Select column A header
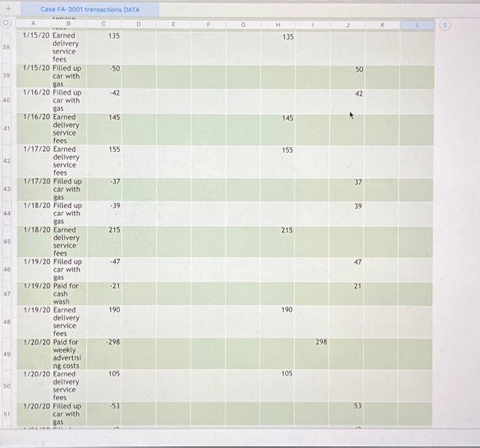 coord(34,23)
